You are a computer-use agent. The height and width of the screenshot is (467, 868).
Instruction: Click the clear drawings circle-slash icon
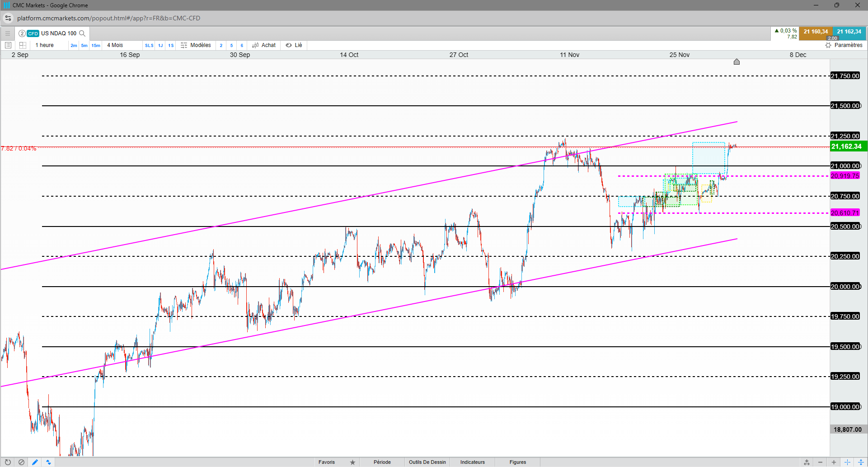point(21,462)
